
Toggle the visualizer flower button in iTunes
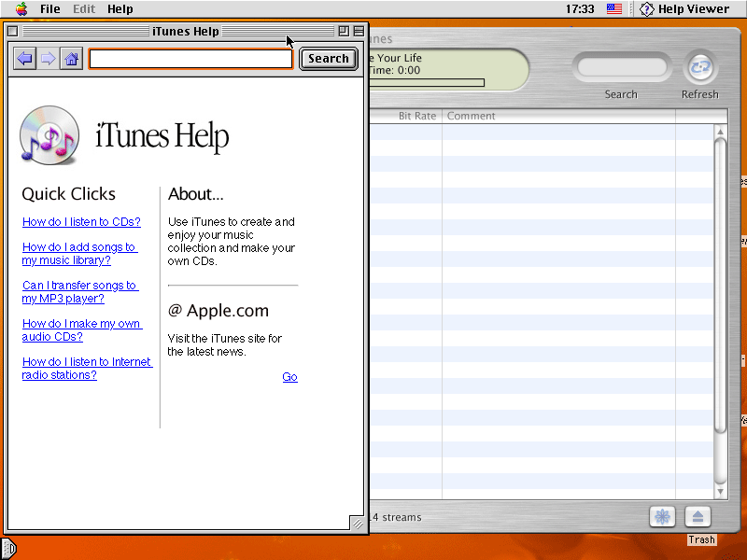(662, 516)
